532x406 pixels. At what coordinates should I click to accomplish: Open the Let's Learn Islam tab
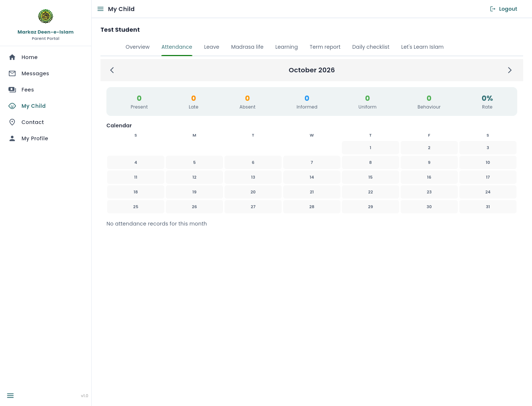point(422,47)
